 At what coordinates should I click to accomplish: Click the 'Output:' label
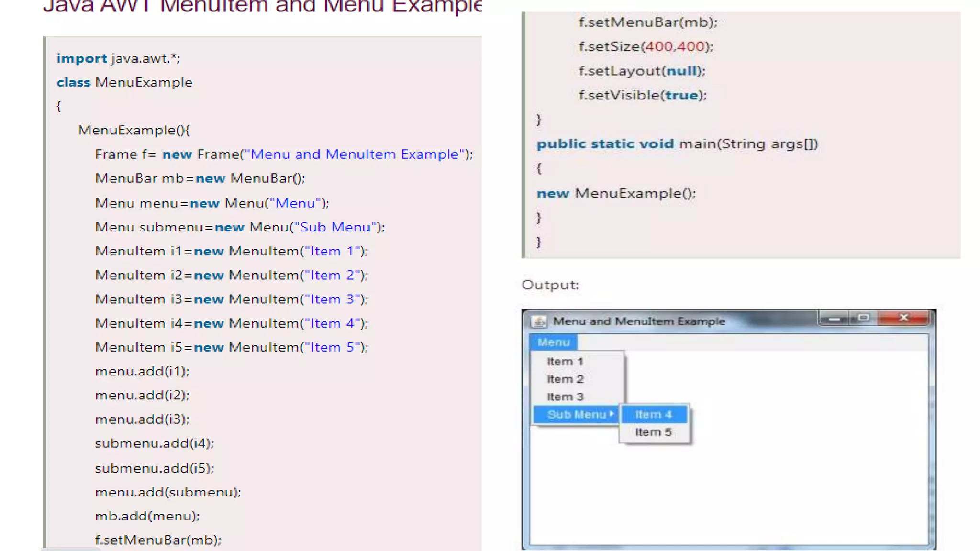click(550, 285)
